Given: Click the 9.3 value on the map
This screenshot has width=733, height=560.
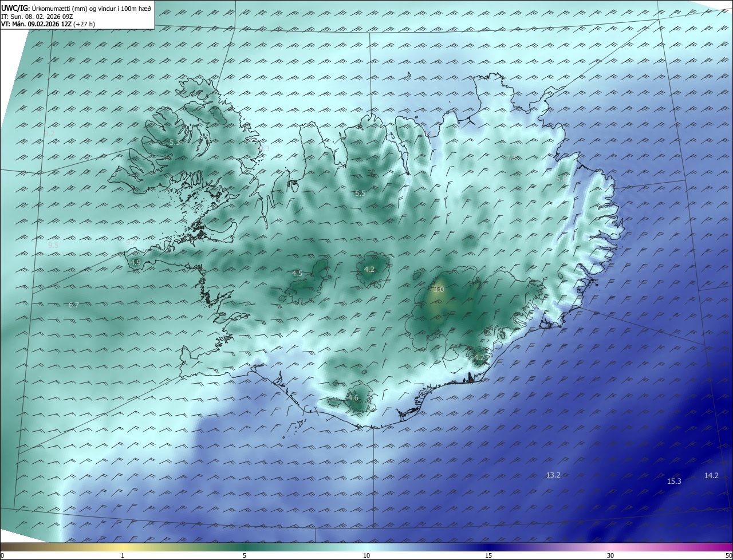Looking at the screenshot, I should 263,148.
